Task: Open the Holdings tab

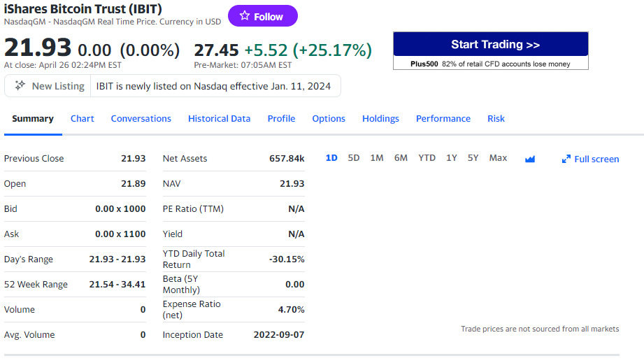Action: [x=380, y=119]
